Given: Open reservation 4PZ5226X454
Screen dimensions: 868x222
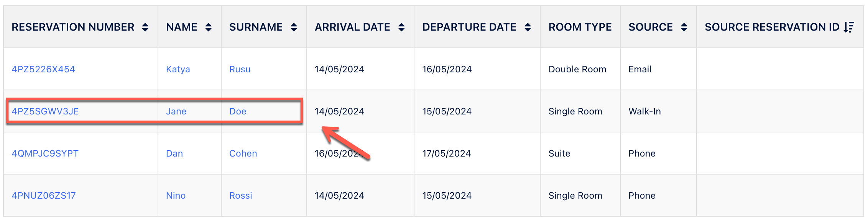Looking at the screenshot, I should (x=43, y=69).
